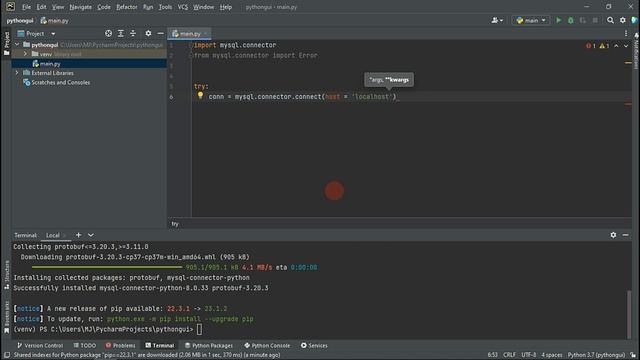Open file encoding UTF-8 selector
This screenshot has width=640, height=360.
point(529,355)
